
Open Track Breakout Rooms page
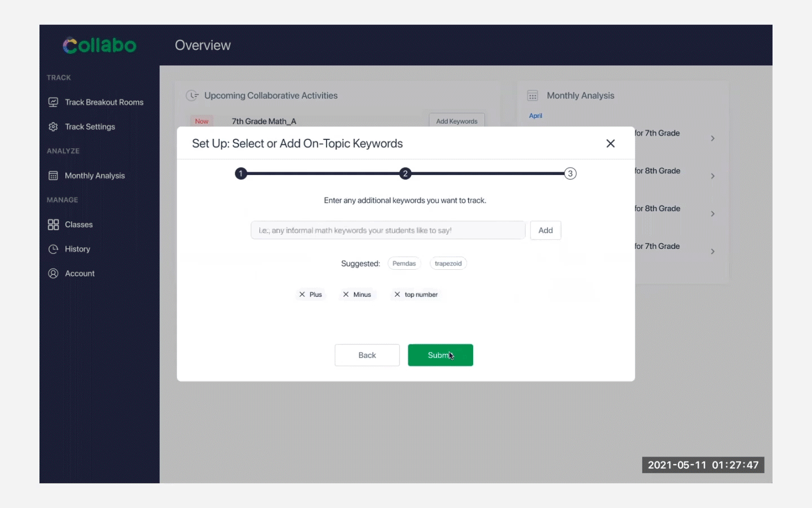pos(104,102)
